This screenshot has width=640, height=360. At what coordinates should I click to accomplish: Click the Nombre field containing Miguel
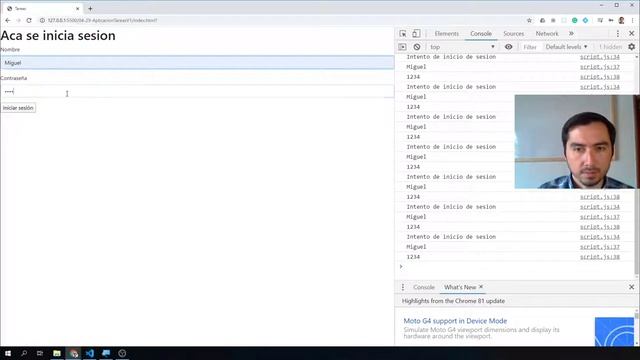point(197,63)
